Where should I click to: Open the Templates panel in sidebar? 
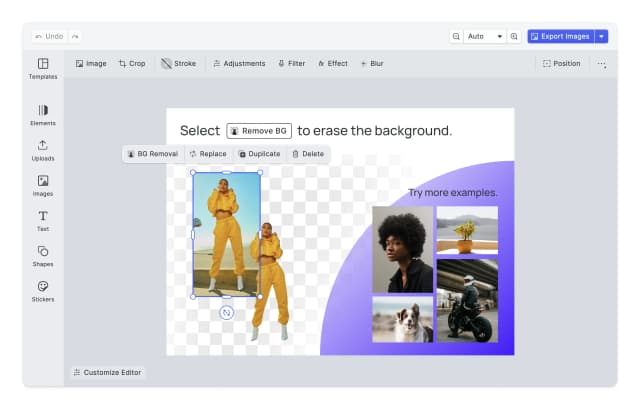pos(43,68)
